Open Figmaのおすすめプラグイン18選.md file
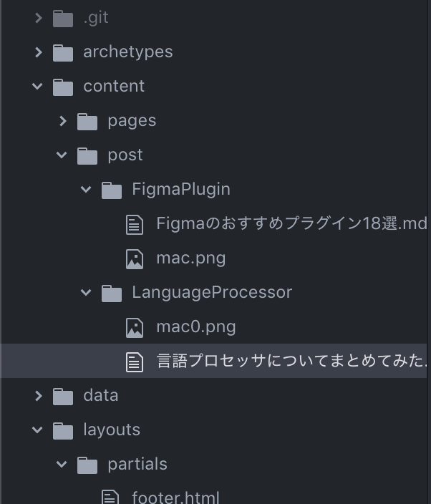Viewport: 431px width, 504px height. point(292,223)
